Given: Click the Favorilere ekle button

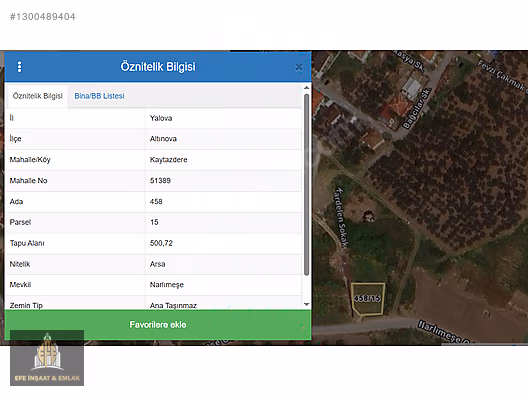Looking at the screenshot, I should 158,325.
